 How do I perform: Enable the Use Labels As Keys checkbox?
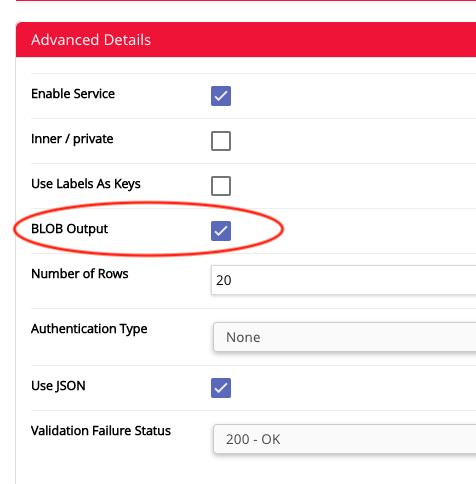pos(221,186)
